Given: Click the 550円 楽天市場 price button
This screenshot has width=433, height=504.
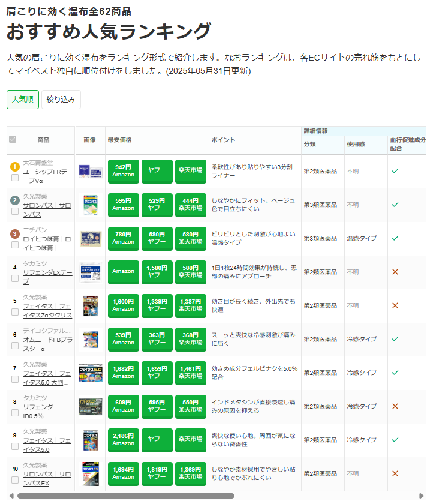Looking at the screenshot, I should 191,407.
